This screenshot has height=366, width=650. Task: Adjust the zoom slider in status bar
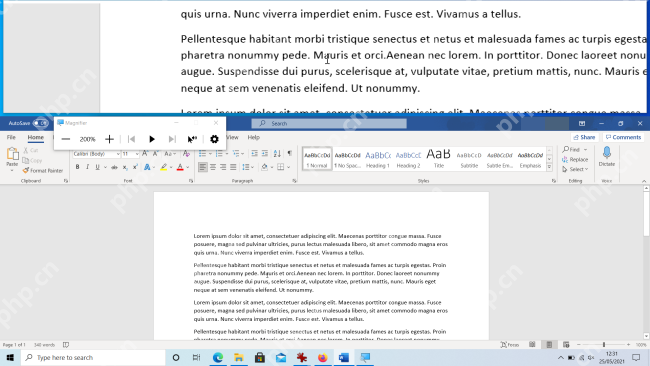coord(604,344)
